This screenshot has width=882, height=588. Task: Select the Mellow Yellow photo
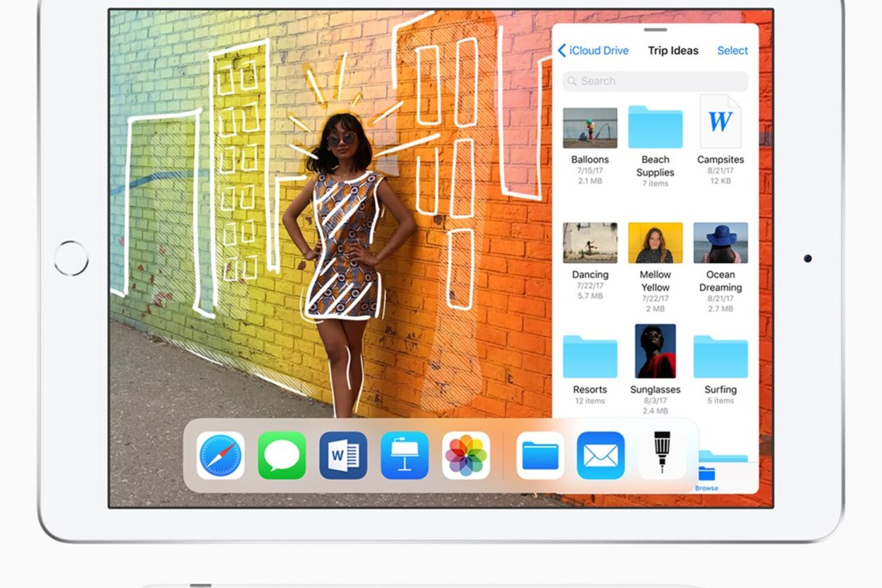[x=655, y=242]
